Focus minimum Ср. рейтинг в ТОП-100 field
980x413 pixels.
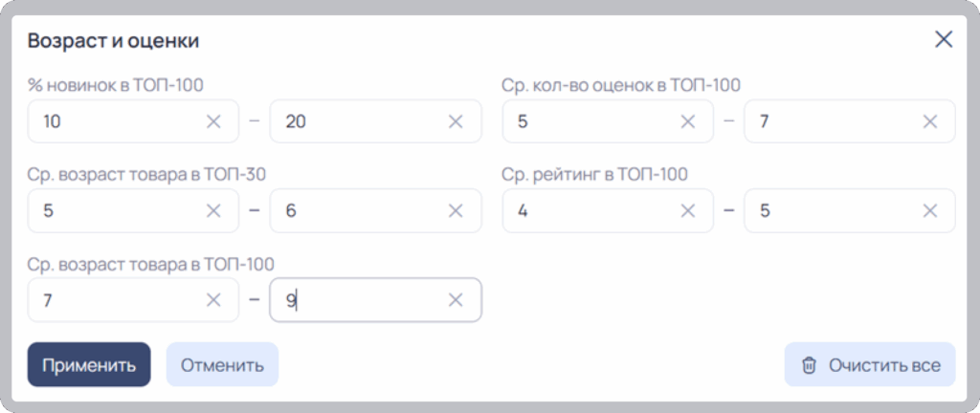(608, 211)
